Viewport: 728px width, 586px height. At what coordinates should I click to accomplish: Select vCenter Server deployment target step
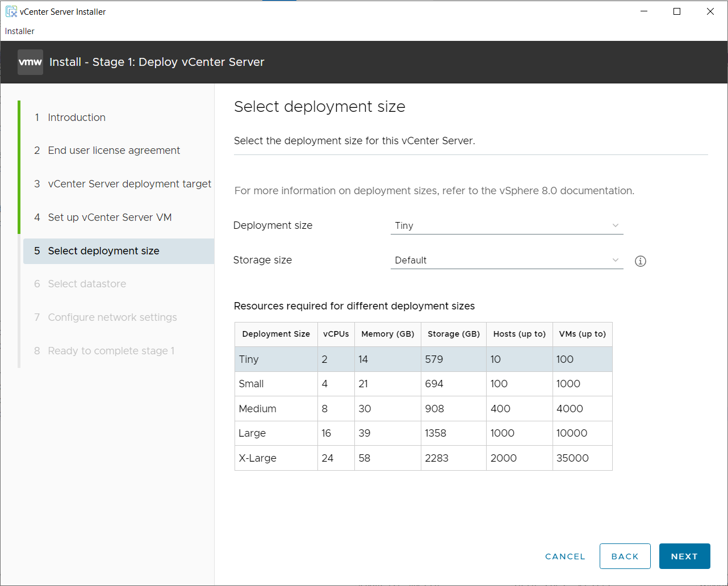coord(129,184)
